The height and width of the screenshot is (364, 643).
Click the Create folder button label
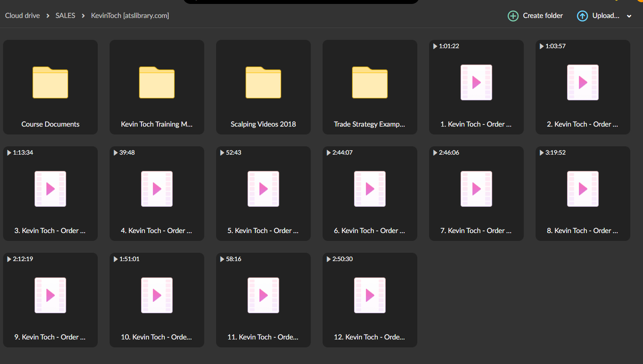click(x=543, y=15)
